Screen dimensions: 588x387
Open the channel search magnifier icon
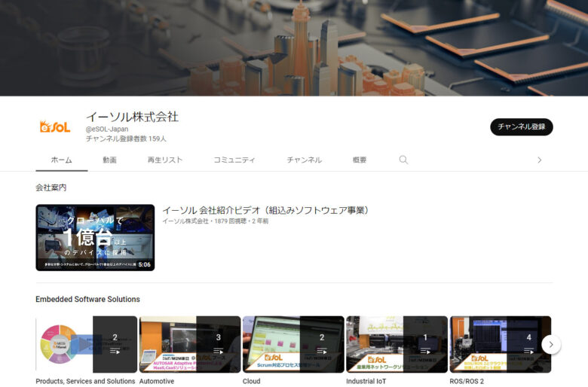[x=403, y=160]
